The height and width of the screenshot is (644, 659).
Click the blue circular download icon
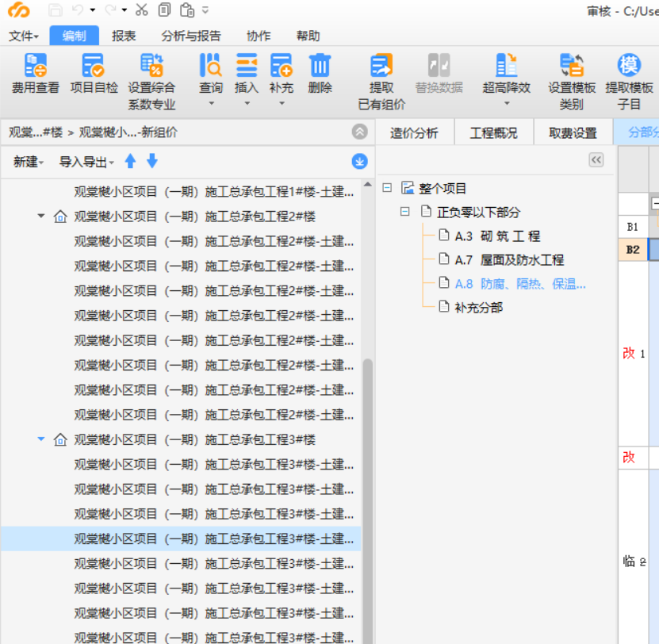click(359, 162)
